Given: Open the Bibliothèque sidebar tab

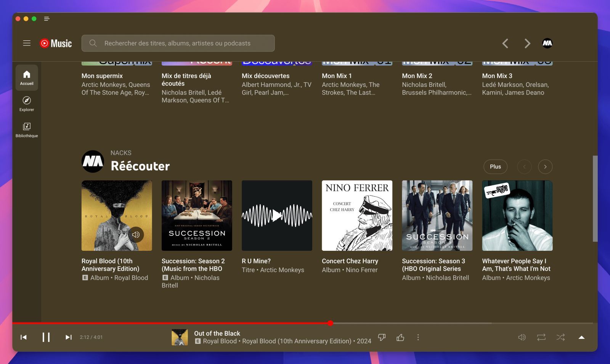Looking at the screenshot, I should tap(27, 130).
